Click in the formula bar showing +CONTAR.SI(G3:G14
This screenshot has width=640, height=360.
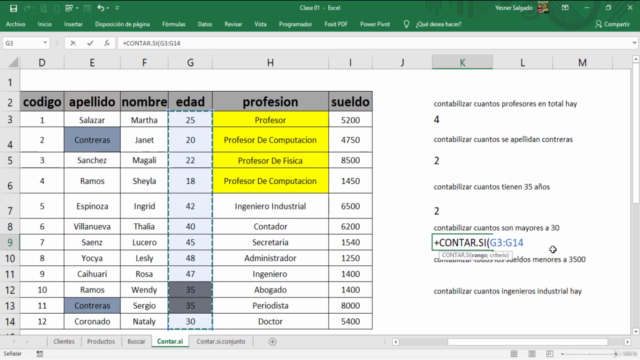[373, 43]
